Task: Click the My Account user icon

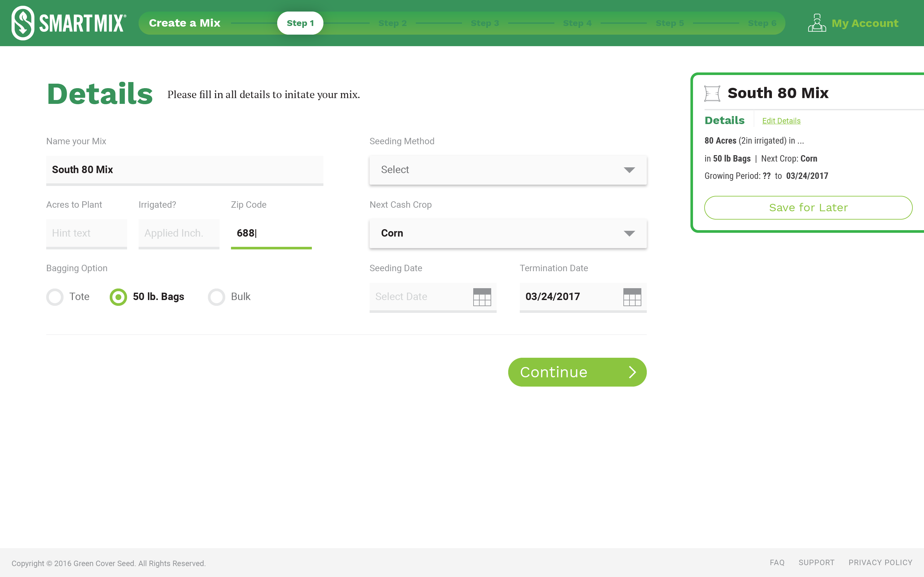Action: coord(817,23)
